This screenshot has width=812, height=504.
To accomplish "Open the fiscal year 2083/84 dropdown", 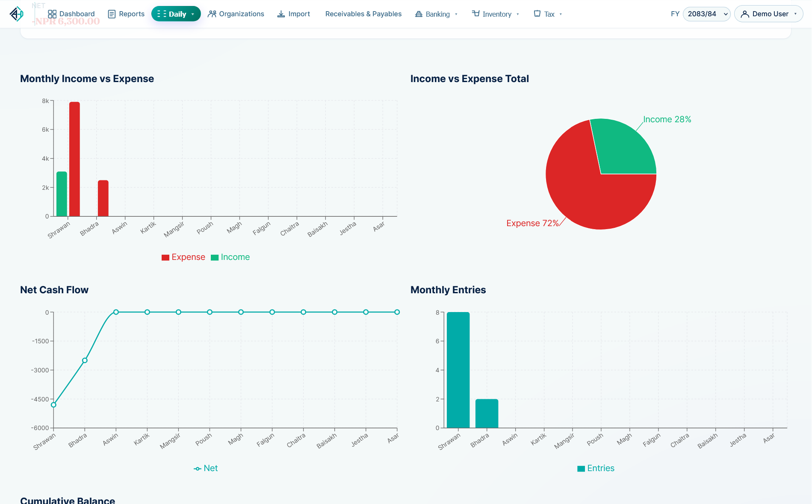I will (707, 14).
